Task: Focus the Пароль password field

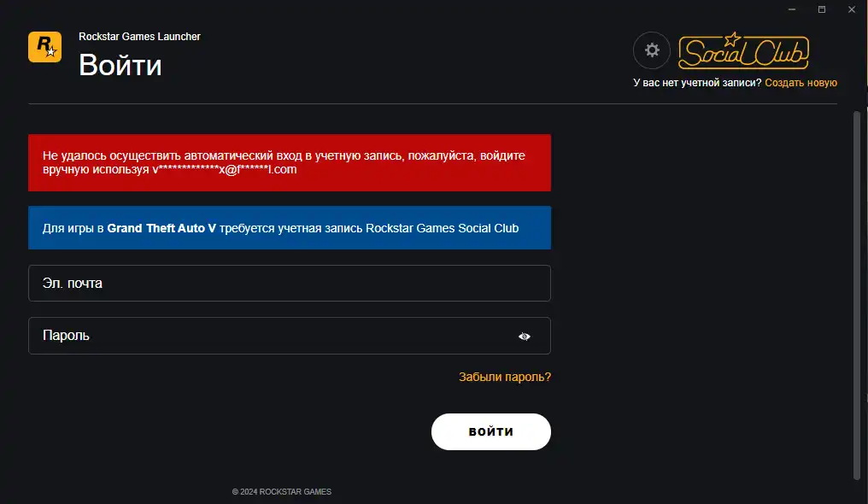Action: click(x=290, y=336)
